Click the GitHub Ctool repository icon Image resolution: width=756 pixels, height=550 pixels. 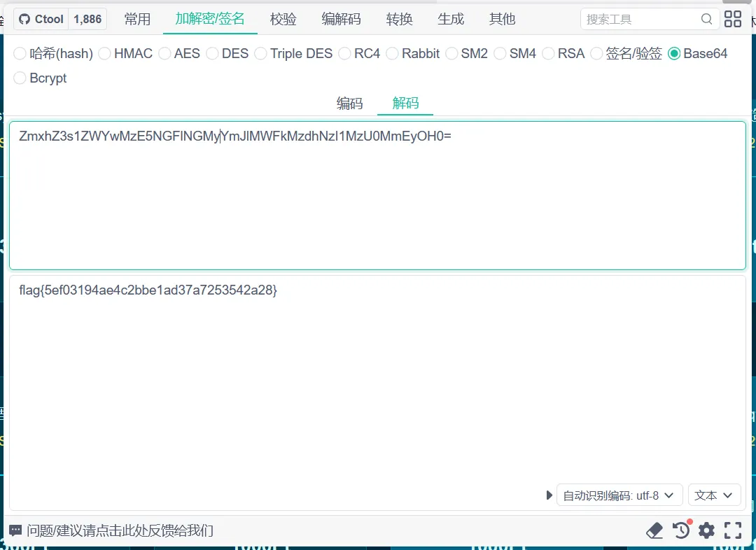(x=24, y=20)
